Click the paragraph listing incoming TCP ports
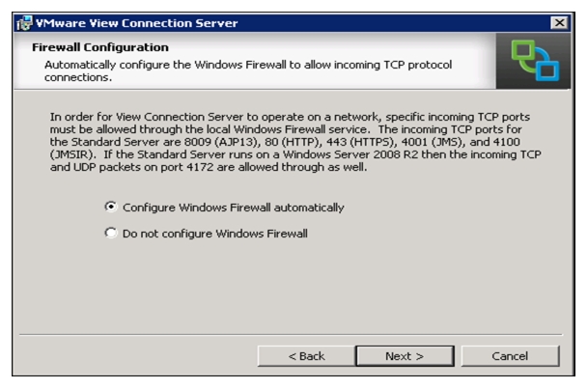 (x=295, y=142)
